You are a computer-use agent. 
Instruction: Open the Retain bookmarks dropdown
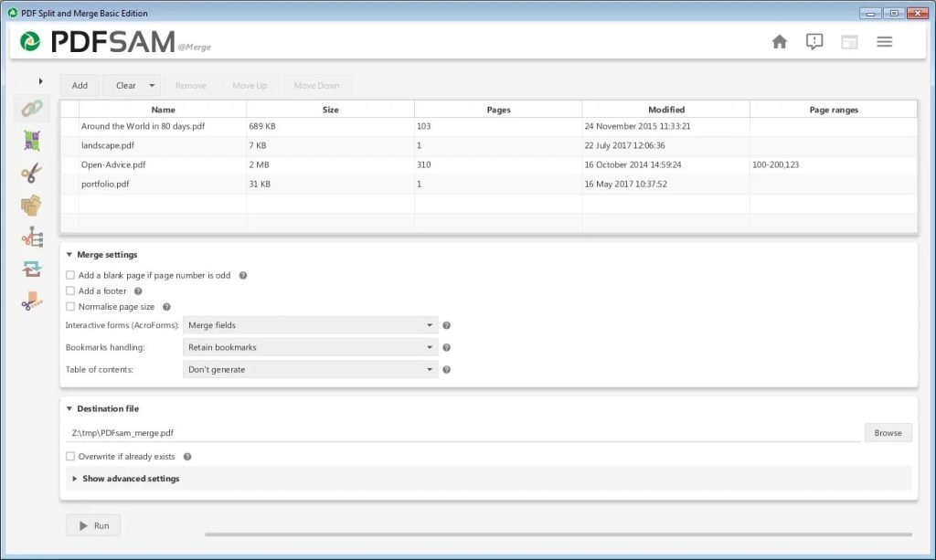coord(311,347)
